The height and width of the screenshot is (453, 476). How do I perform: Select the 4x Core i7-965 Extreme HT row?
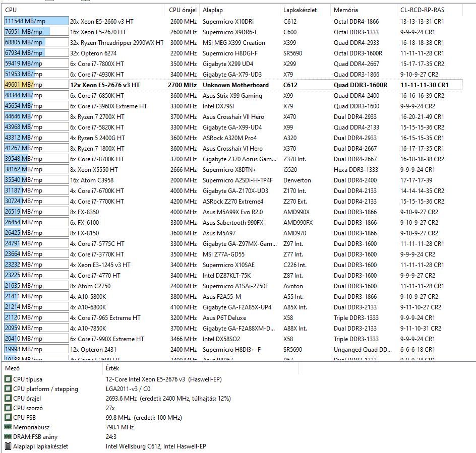(233, 317)
